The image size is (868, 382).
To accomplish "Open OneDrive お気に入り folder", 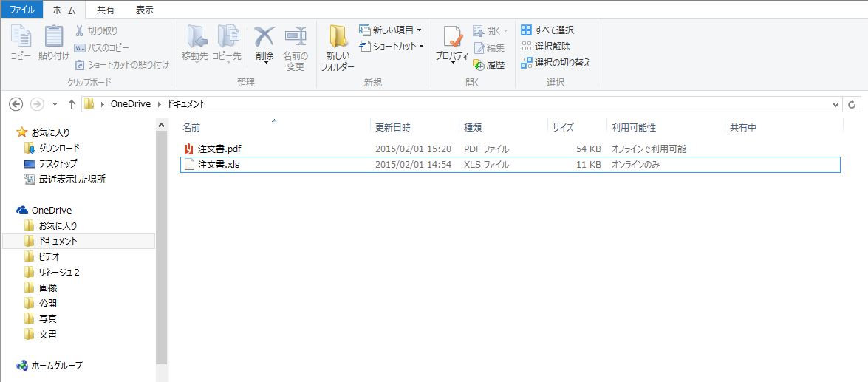I will tap(51, 225).
